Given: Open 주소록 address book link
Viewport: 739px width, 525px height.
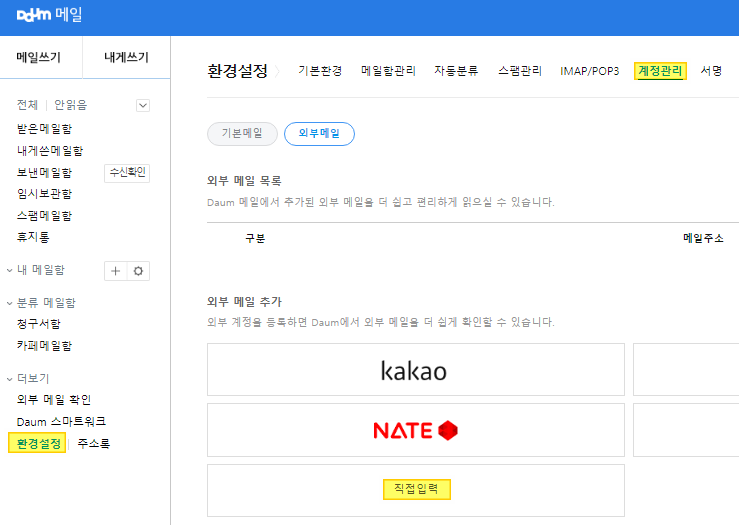Looking at the screenshot, I should coord(94,443).
